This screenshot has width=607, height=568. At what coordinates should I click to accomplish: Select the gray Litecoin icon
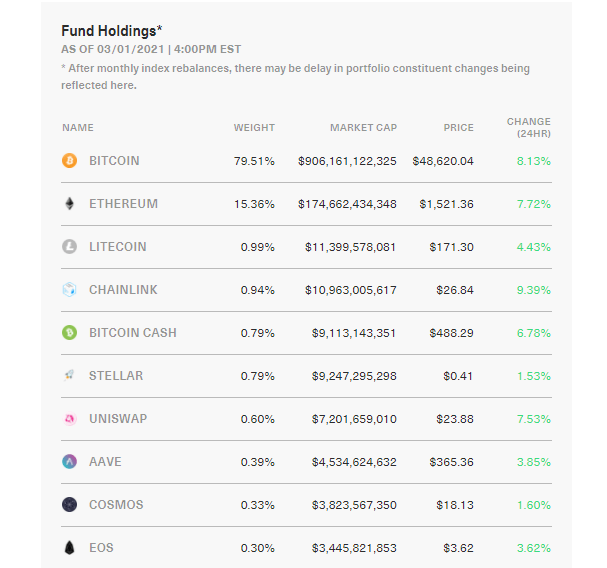(69, 246)
